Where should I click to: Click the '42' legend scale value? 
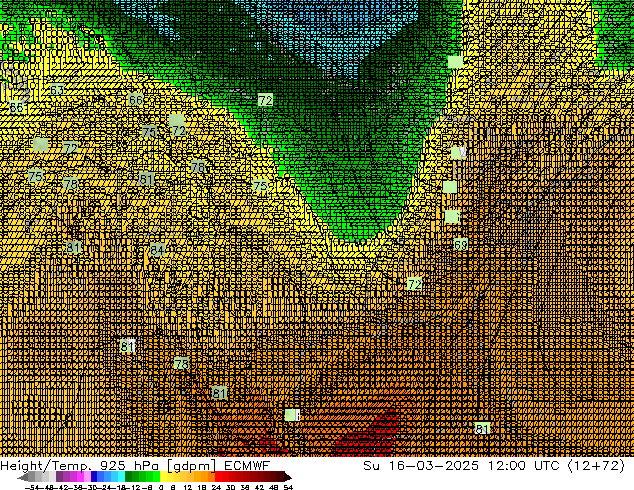click(259, 487)
